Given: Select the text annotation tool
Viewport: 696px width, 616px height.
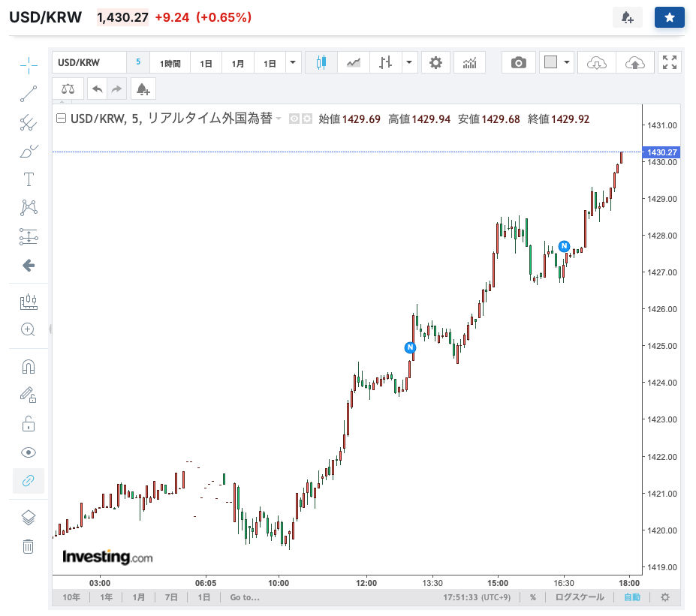Looking at the screenshot, I should tap(29, 179).
